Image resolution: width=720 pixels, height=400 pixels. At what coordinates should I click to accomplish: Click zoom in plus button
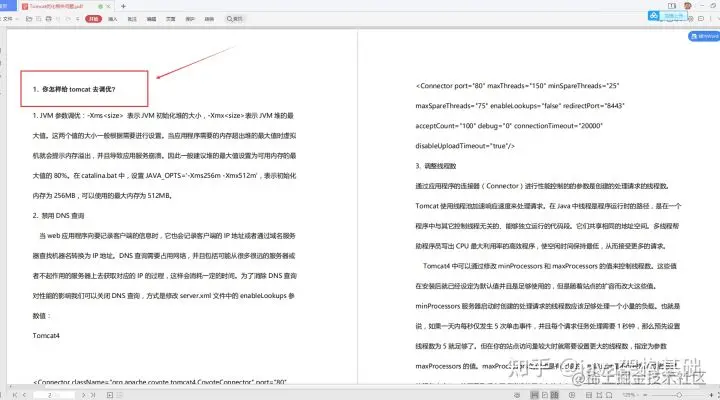coord(711,395)
